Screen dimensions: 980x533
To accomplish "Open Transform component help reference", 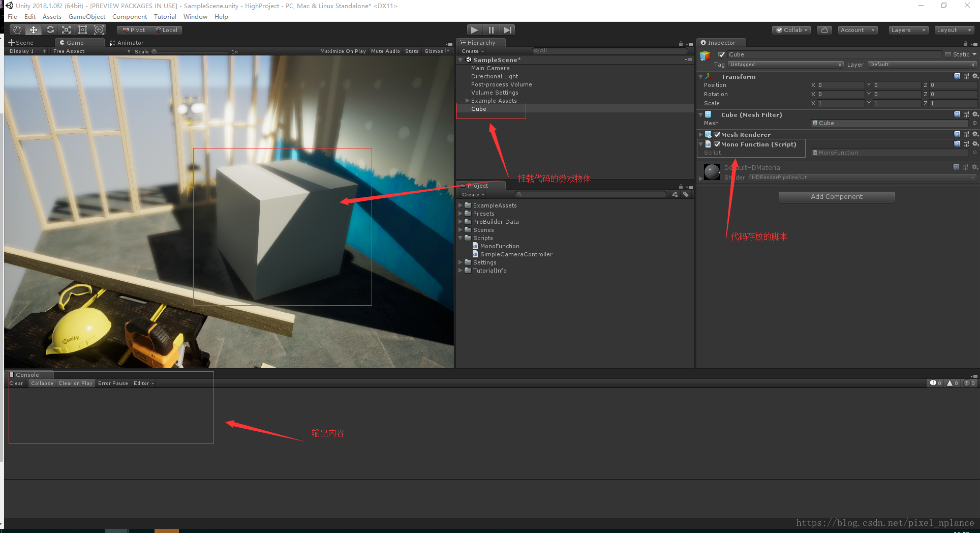I will coord(957,76).
